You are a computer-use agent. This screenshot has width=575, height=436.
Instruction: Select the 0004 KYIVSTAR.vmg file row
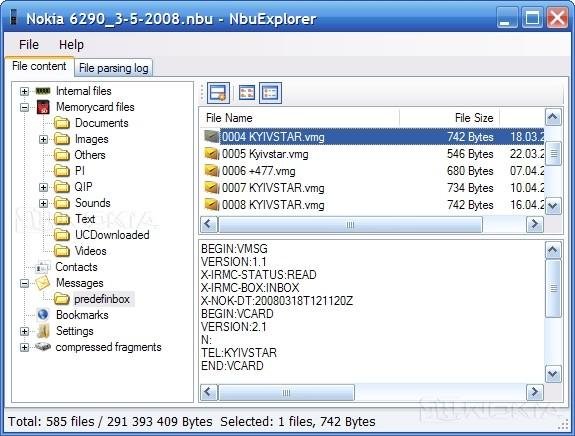(x=373, y=137)
